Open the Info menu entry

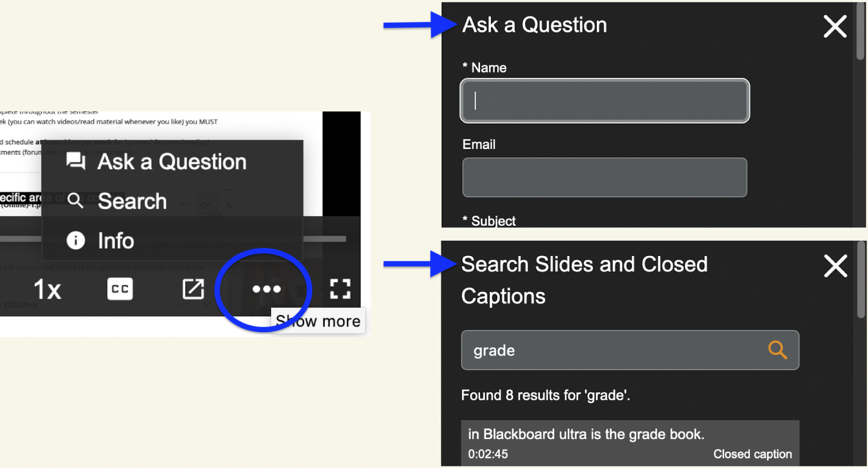115,241
